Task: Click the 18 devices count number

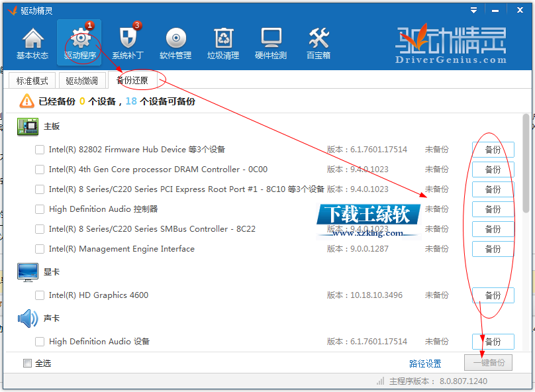Action: (131, 101)
